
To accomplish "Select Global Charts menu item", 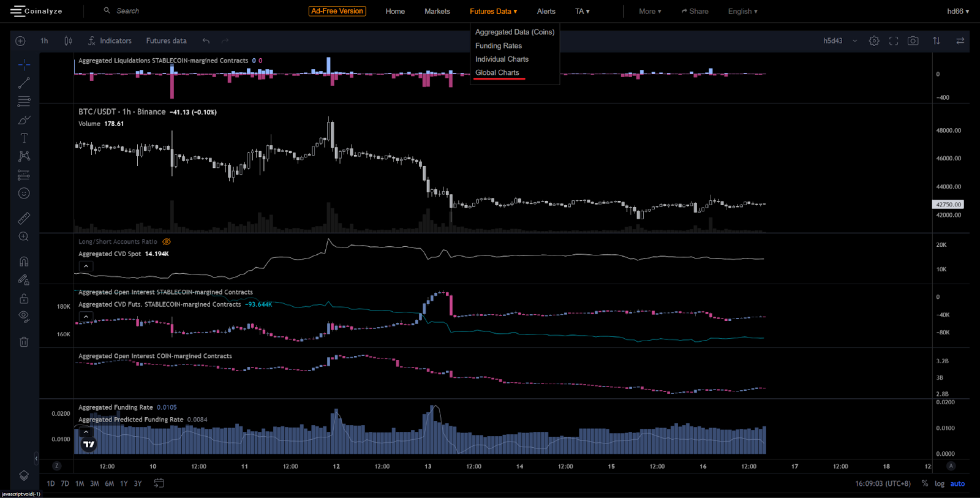I will pos(497,73).
